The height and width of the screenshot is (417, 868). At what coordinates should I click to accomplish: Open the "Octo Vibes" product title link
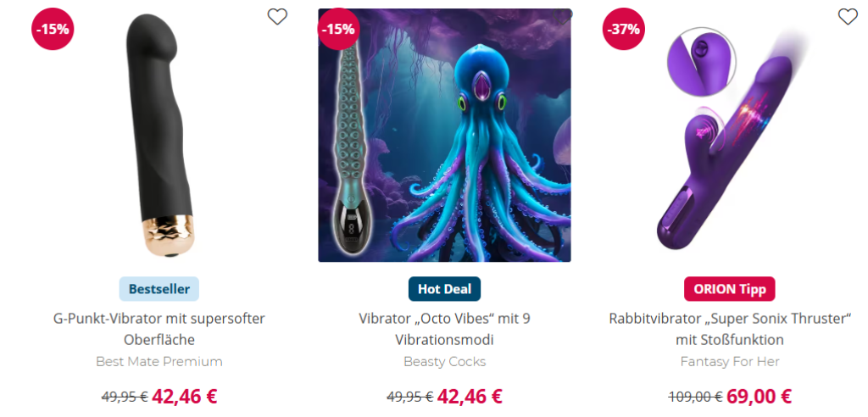point(444,329)
